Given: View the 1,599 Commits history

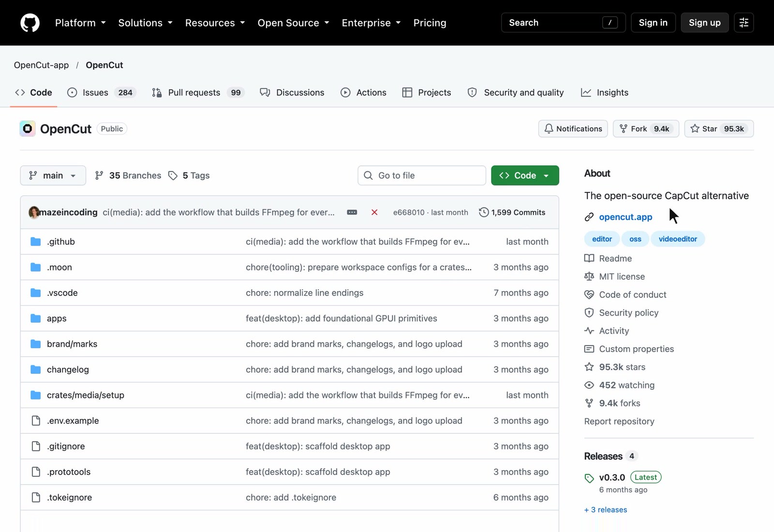Looking at the screenshot, I should [512, 212].
